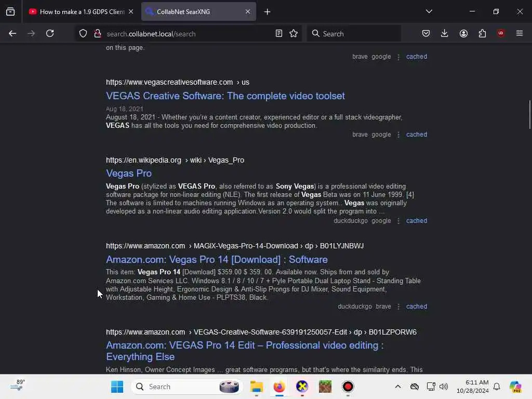Toggle reader view icon
Image resolution: width=532 pixels, height=399 pixels.
pos(279,34)
